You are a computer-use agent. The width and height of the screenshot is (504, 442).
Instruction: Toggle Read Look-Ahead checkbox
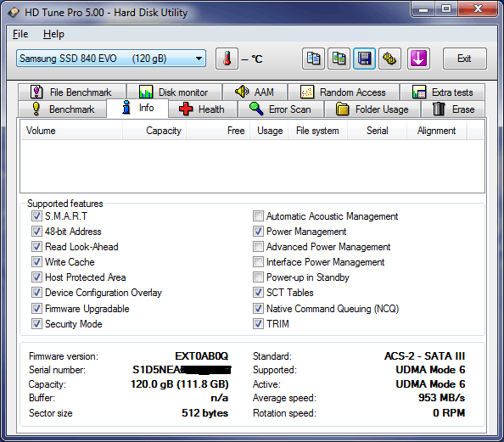[x=36, y=247]
